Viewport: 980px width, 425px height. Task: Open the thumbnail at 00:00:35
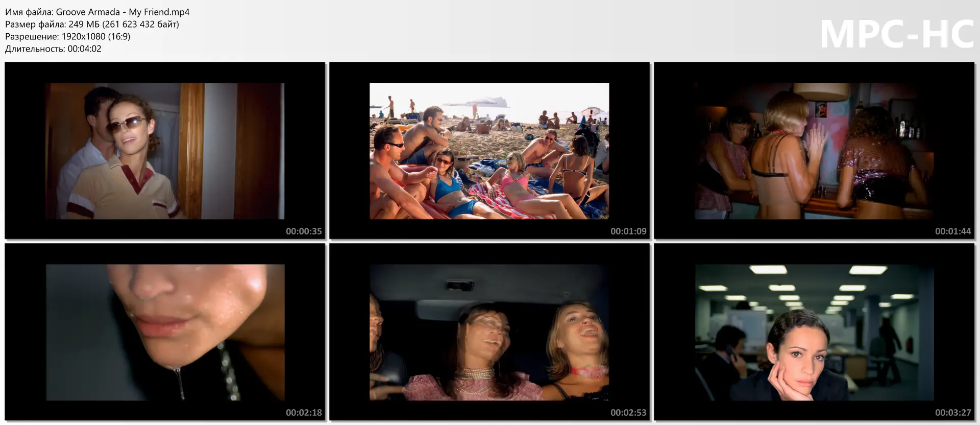pyautogui.click(x=165, y=151)
